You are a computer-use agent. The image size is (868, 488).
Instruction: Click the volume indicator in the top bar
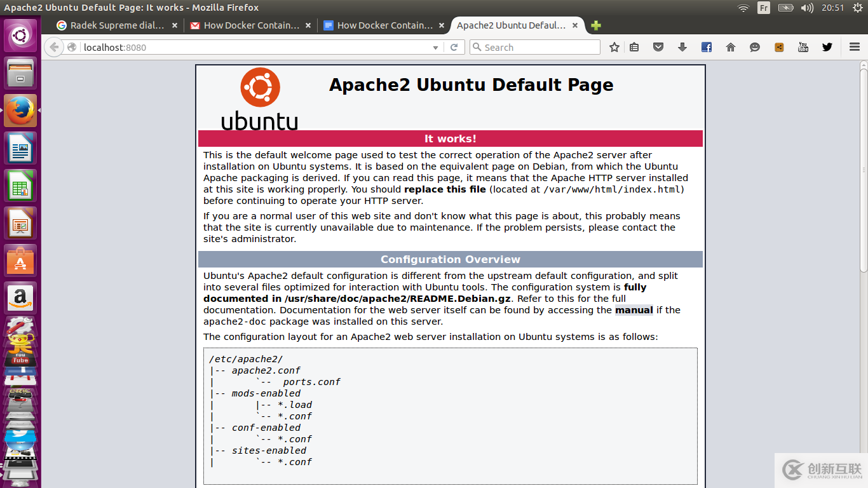[808, 8]
